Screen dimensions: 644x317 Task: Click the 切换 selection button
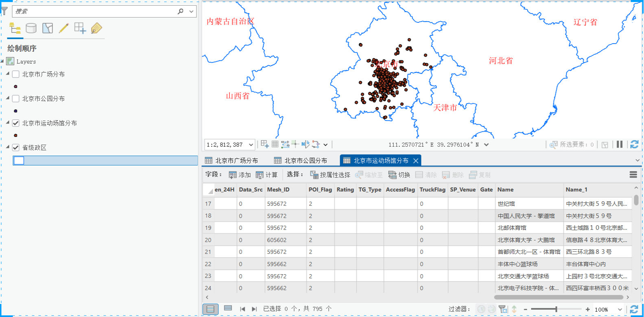(x=399, y=175)
